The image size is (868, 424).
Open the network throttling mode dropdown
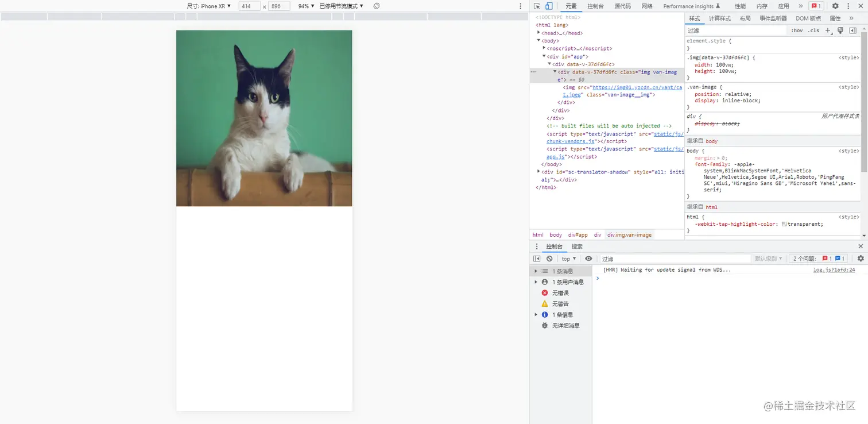point(339,6)
